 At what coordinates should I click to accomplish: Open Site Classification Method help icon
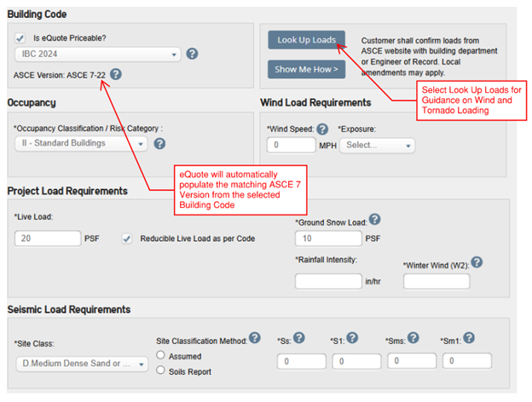coord(255,338)
